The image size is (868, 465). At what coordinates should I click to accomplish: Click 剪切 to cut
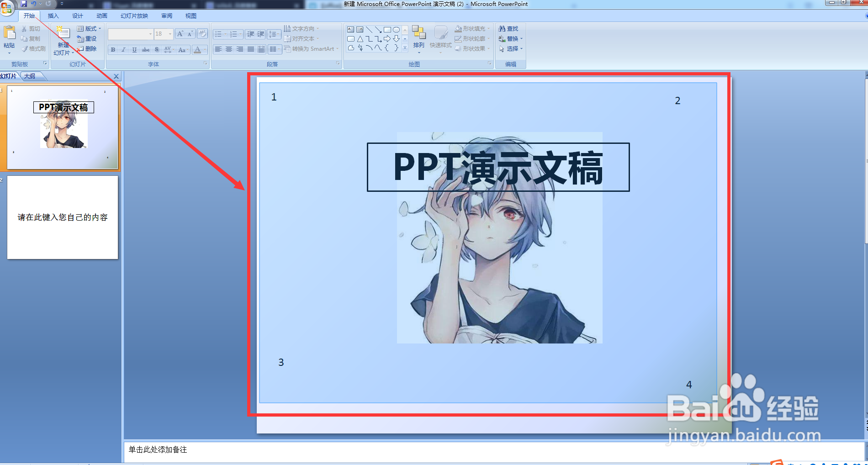tap(31, 29)
